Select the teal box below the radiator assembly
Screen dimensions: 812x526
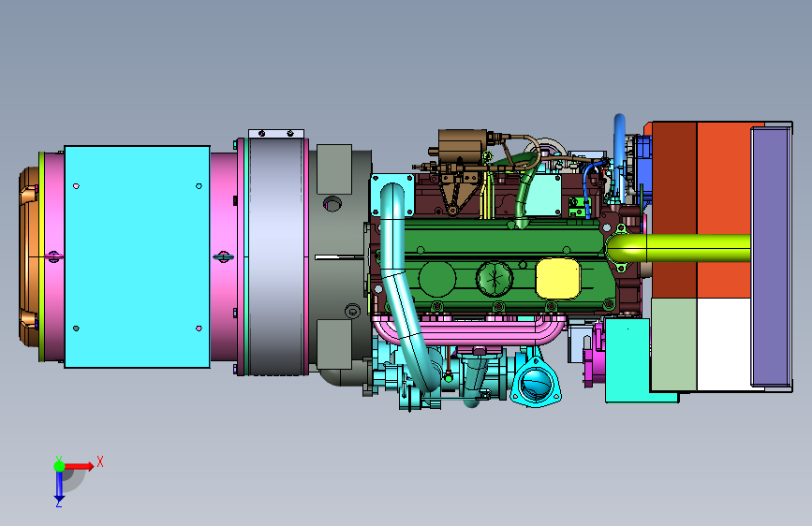click(x=627, y=359)
